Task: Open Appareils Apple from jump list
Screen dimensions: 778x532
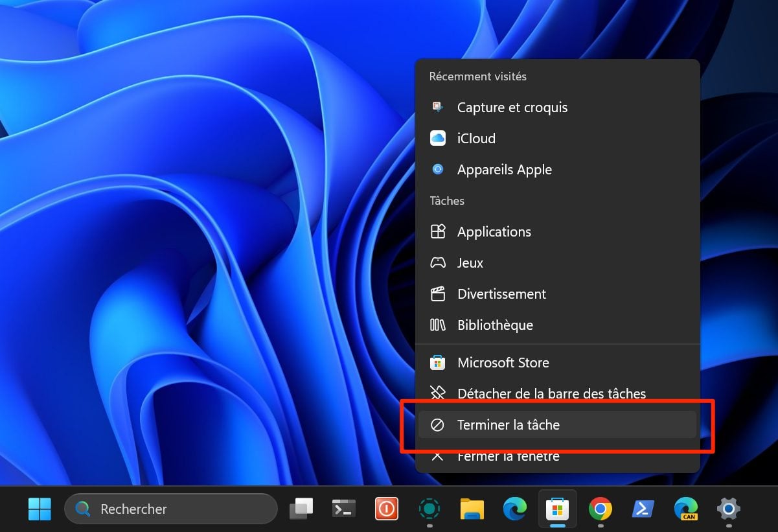Action: click(557, 170)
